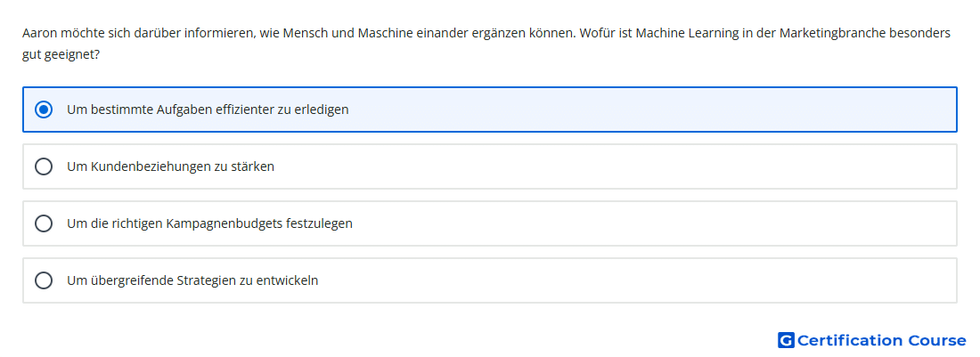The image size is (980, 357).
Task: Select the radio button for effizienter zu erledigen
Action: point(43,110)
